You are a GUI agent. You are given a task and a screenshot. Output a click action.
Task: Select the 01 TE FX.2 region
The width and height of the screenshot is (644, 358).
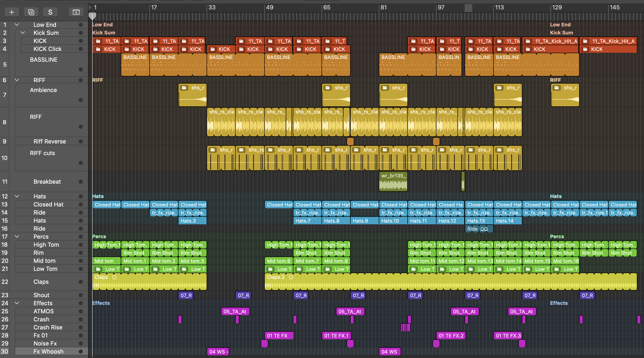pos(451,335)
